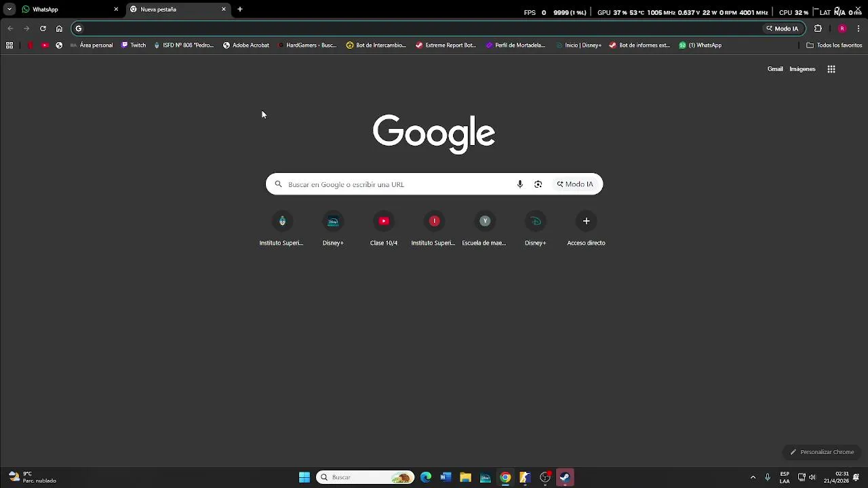Open Inicio | Disney+ bookmark

point(578,45)
